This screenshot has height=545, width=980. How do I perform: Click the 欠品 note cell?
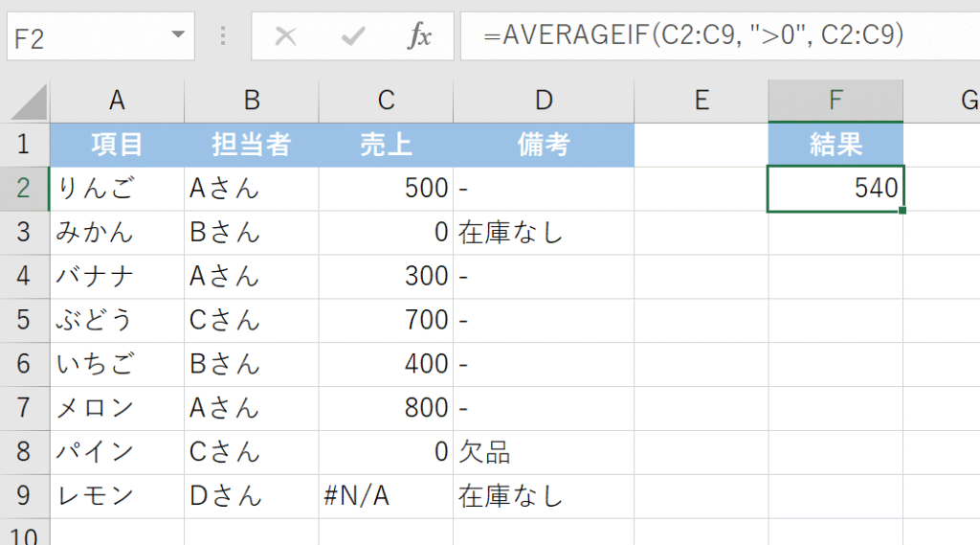(543, 452)
